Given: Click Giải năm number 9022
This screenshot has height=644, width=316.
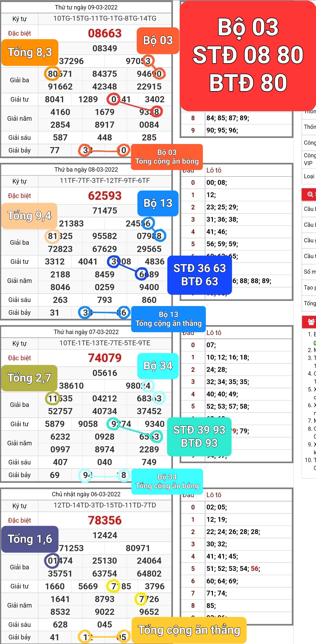Looking at the screenshot, I should 104,612.
